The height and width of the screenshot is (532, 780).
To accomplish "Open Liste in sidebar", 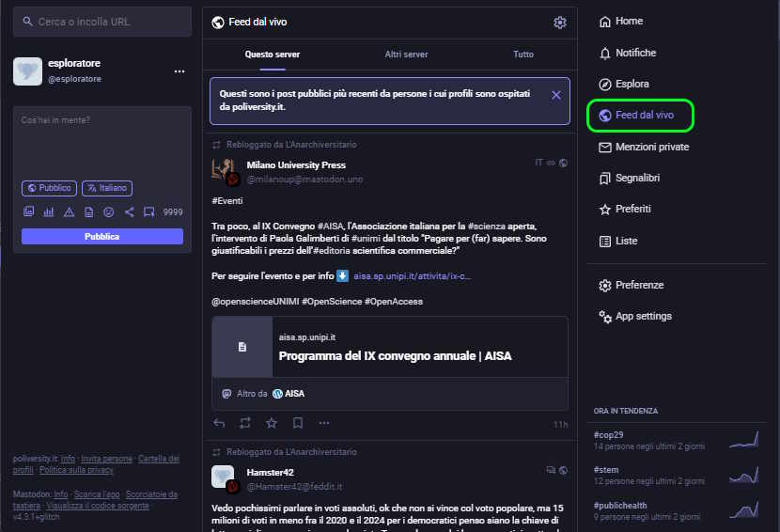I will pyautogui.click(x=617, y=241).
